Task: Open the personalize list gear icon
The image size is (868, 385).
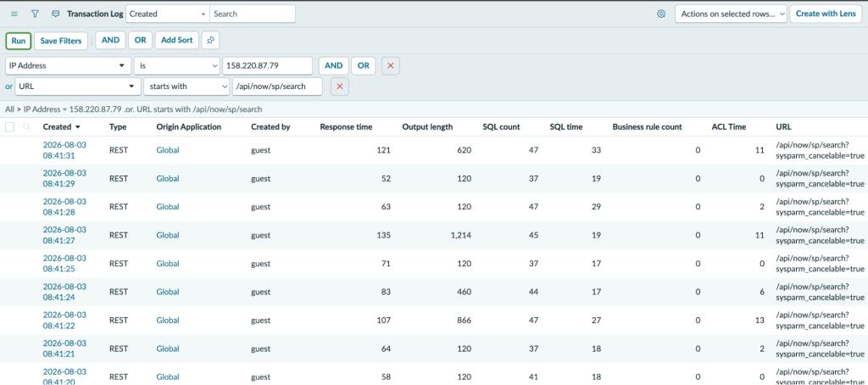Action: pyautogui.click(x=661, y=14)
